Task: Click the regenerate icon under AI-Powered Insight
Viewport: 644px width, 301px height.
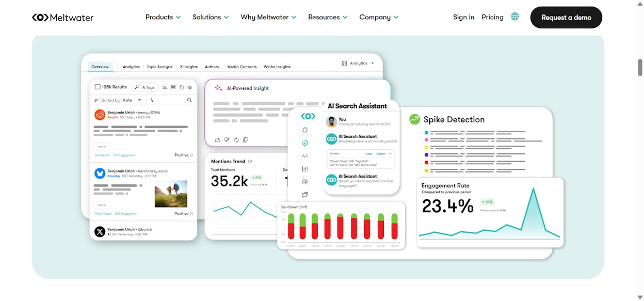Action: tap(236, 140)
